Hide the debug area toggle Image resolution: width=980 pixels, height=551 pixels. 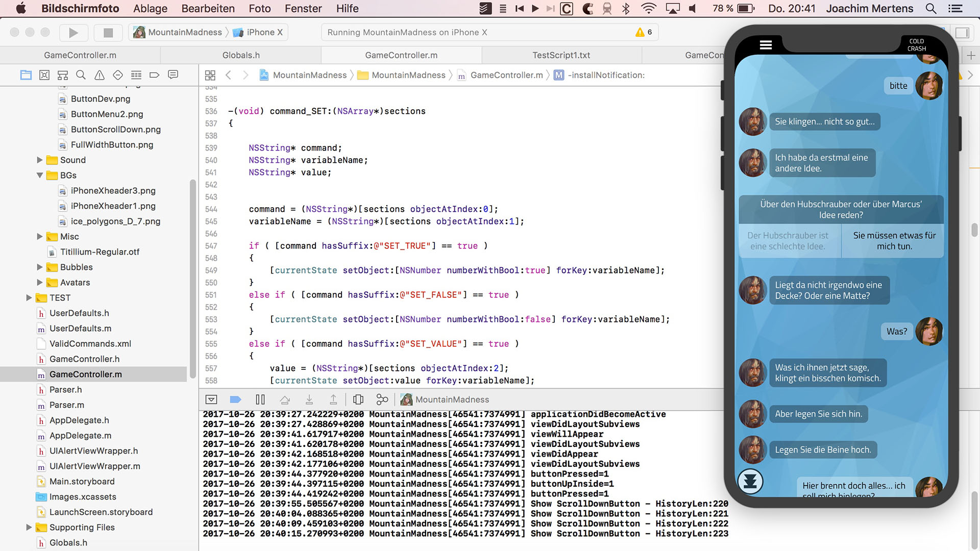[x=211, y=399]
